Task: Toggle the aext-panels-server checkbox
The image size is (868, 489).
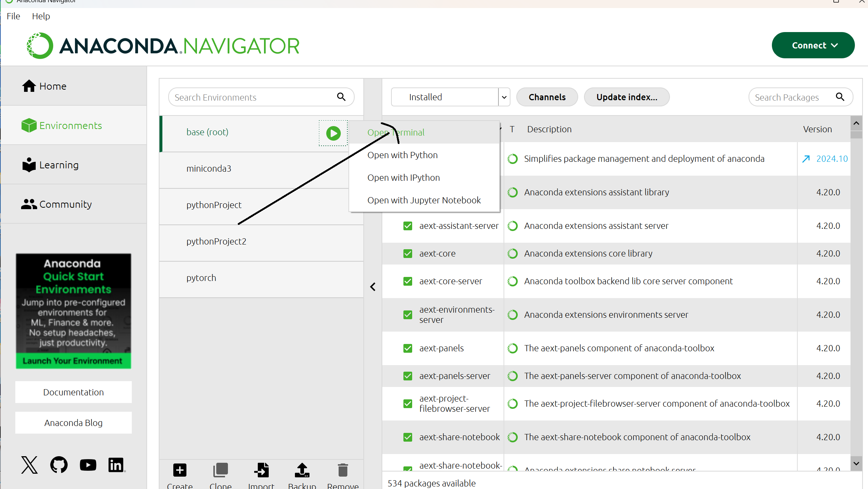Action: 408,376
